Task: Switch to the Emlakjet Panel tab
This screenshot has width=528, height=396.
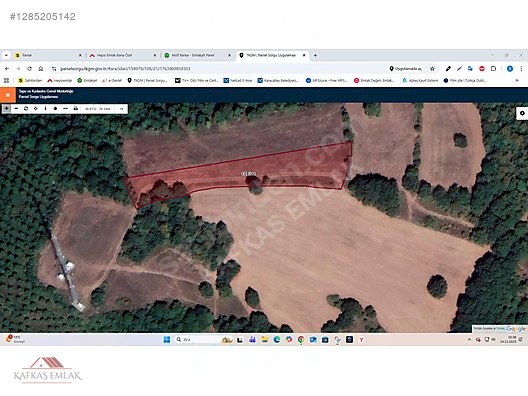Action: 197,55
